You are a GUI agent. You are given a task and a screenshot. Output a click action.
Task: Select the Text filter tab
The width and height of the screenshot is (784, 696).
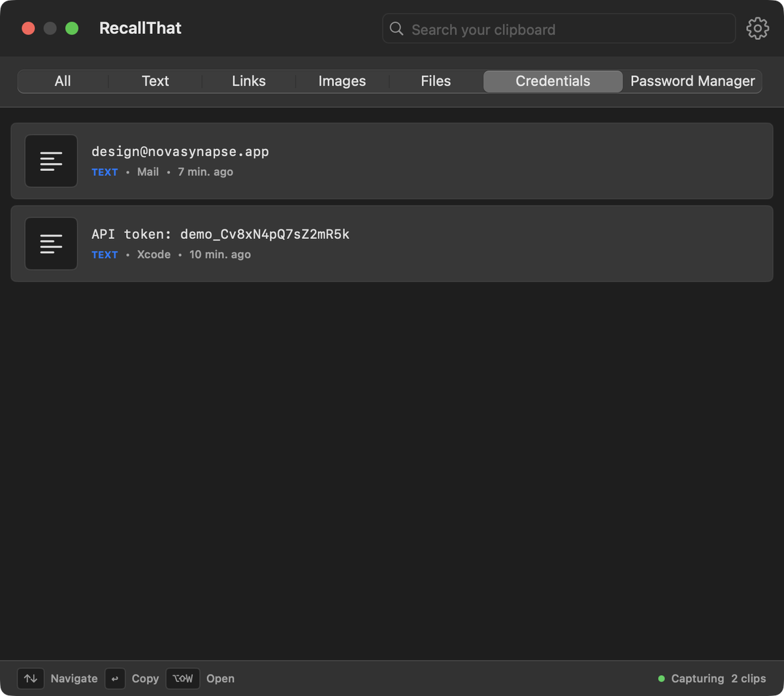(155, 81)
